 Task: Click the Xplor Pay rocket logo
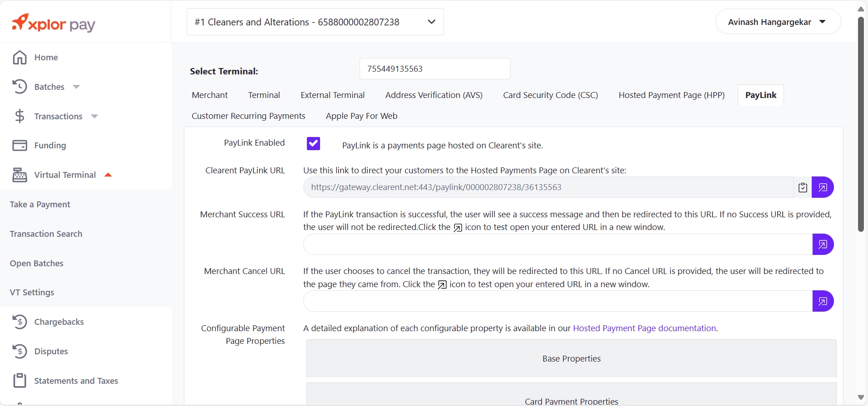coord(20,22)
